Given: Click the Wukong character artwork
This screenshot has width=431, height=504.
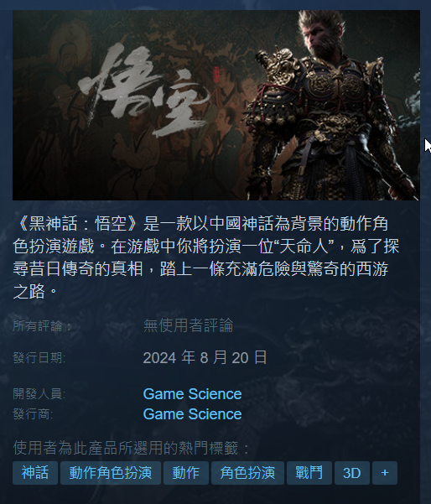Looking at the screenshot, I should [333, 105].
